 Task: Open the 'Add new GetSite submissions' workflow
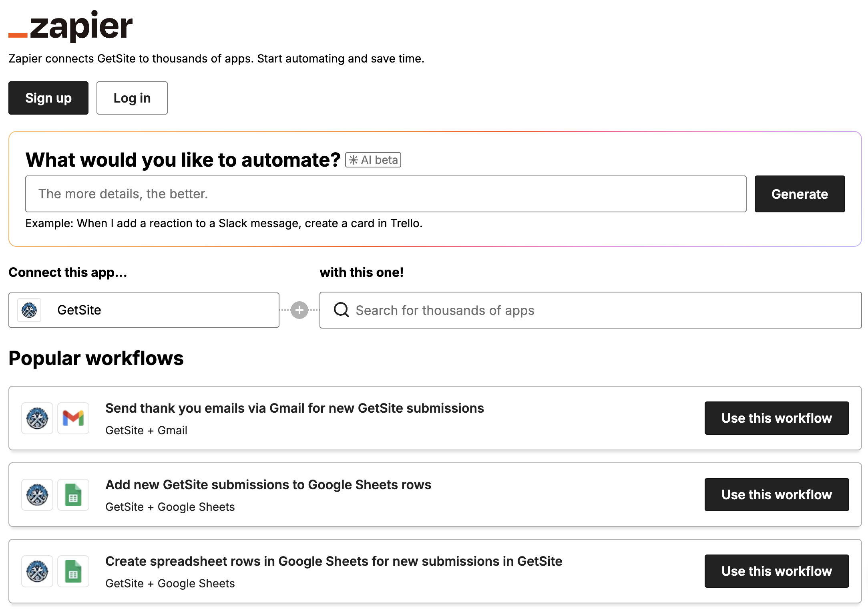point(268,484)
